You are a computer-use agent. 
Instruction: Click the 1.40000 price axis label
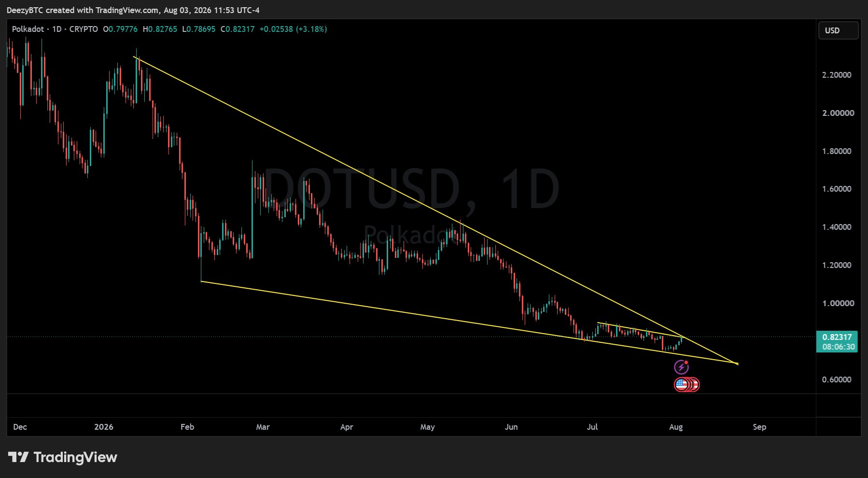pyautogui.click(x=837, y=227)
